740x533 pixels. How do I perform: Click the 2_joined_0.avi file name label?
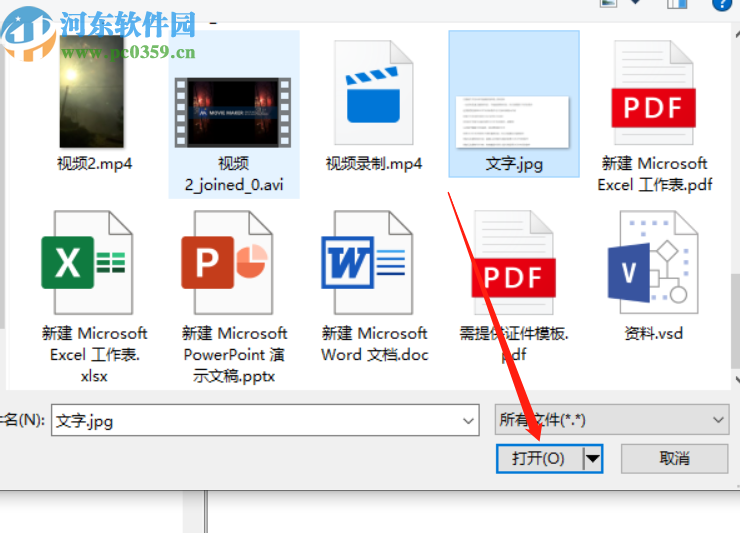pos(234,174)
